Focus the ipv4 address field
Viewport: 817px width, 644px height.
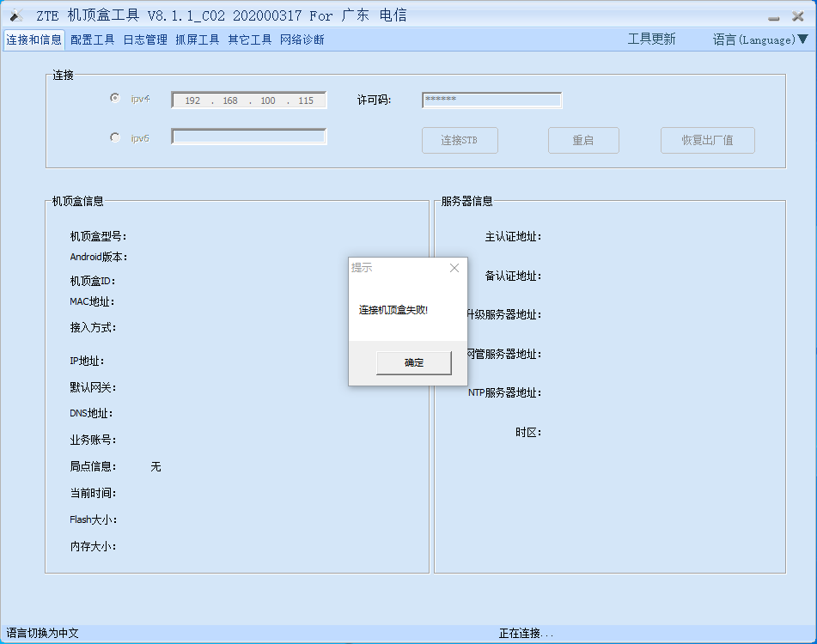tap(249, 100)
